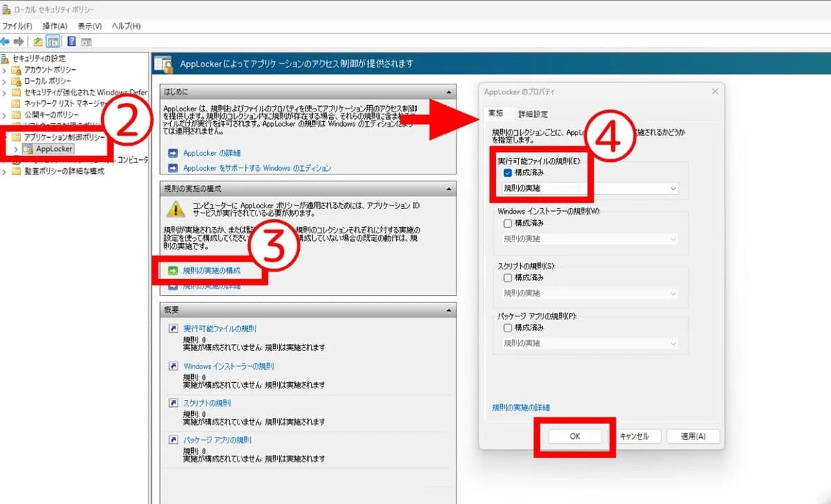Click the back navigation arrow icon
This screenshot has width=831, height=504.
[x=6, y=42]
